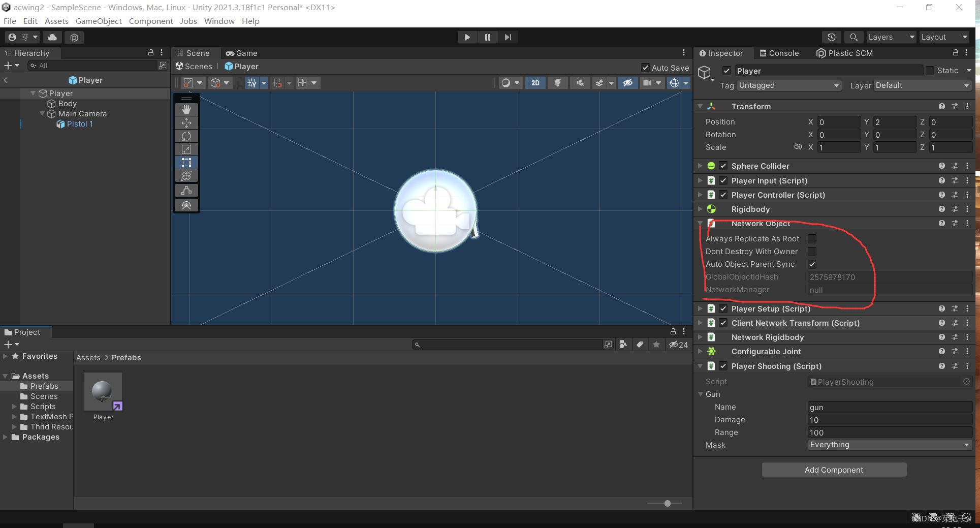
Task: Disable Auto Object Parent Sync
Action: point(812,264)
